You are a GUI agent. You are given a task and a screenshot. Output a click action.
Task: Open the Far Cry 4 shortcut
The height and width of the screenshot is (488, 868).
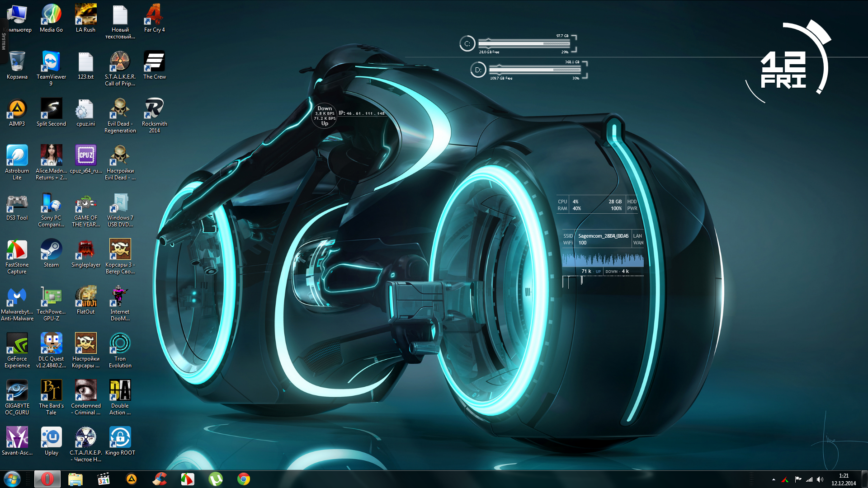click(x=154, y=19)
